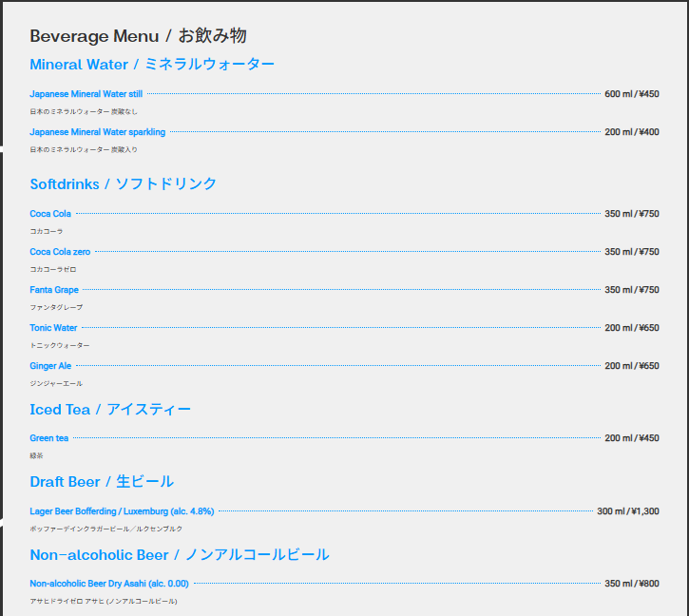Click the Beverage Menu page title
The width and height of the screenshot is (689, 616).
pos(138,36)
